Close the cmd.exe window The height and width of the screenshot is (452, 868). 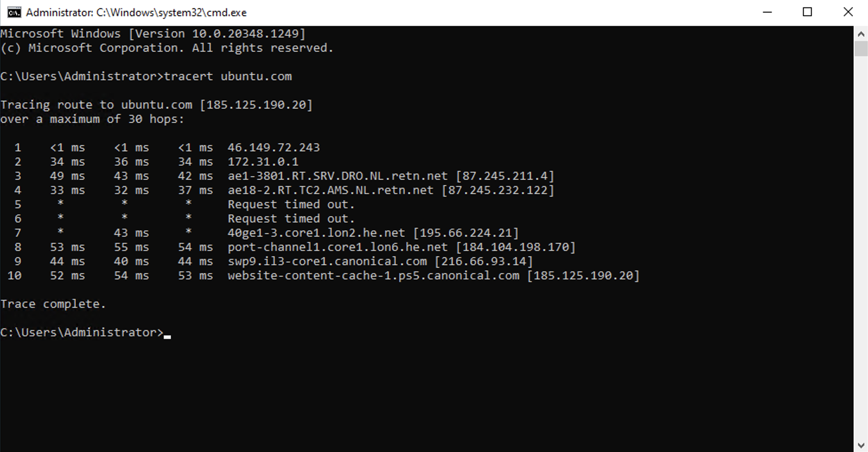click(x=848, y=12)
